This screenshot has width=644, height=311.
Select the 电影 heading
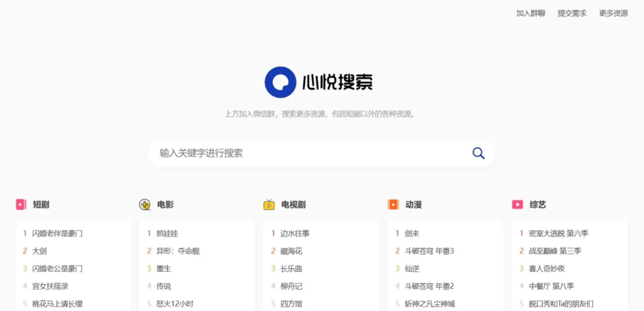coord(165,205)
